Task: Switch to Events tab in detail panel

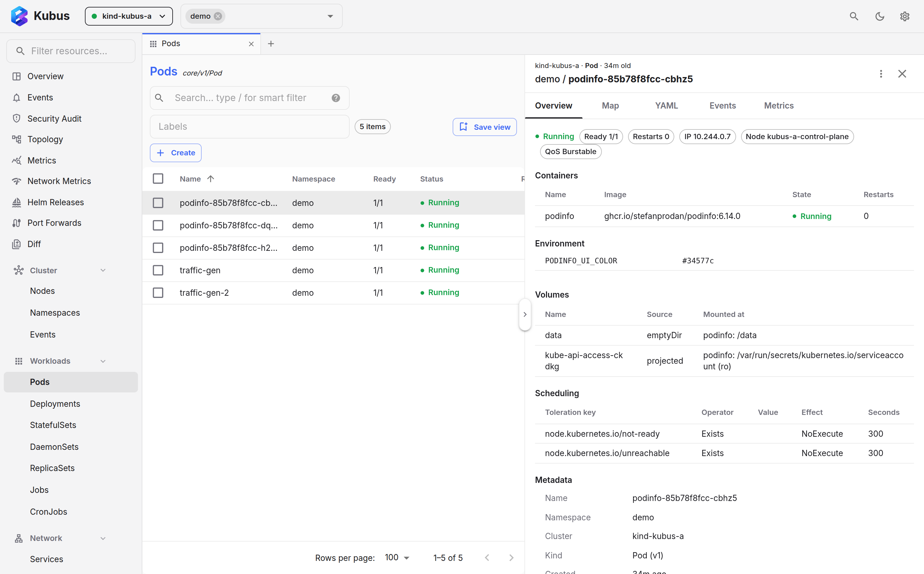Action: point(722,105)
